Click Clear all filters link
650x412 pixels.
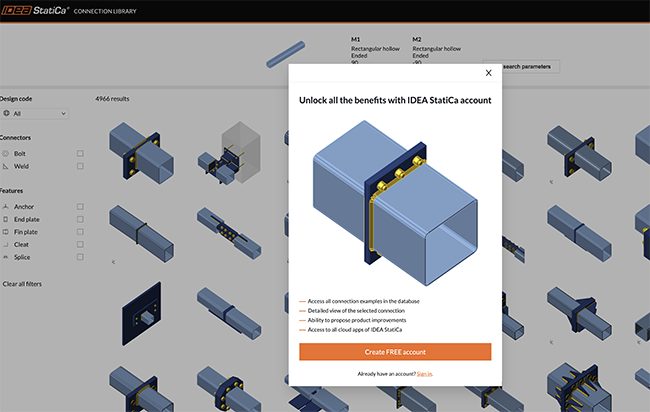(x=22, y=284)
